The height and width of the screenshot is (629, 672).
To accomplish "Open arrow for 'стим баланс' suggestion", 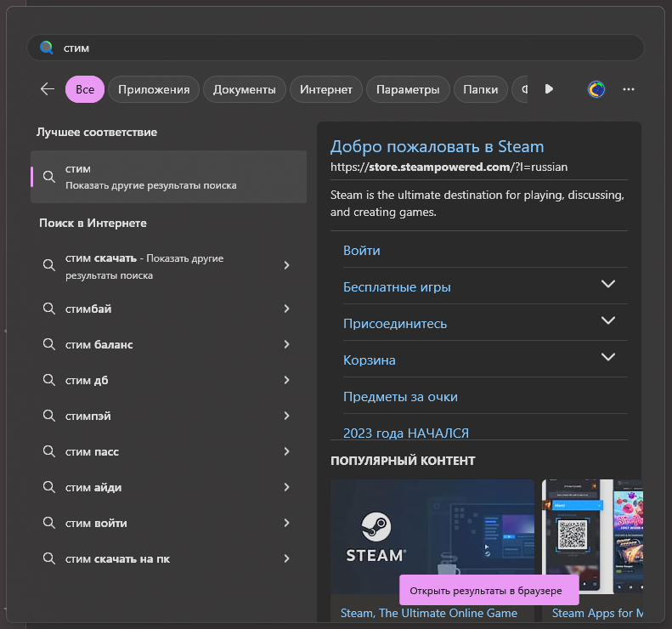I will pos(286,344).
